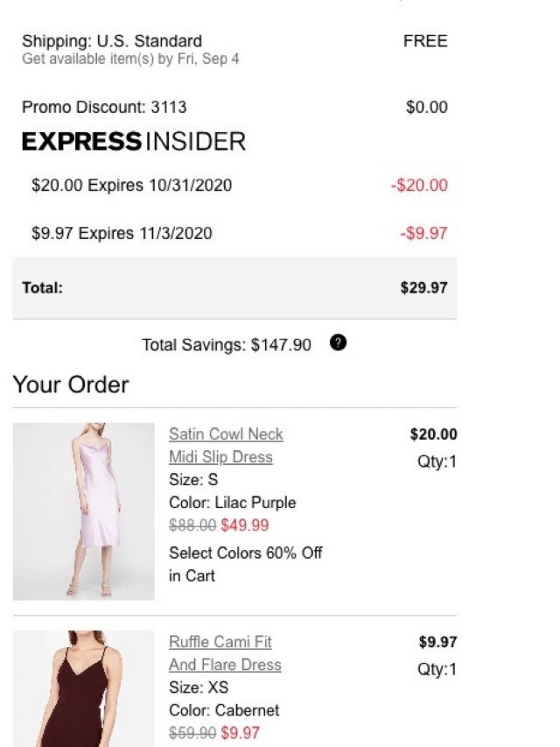Screen dimensions: 560x747
Task: Click the Shipping: U.S. Standard label
Action: (112, 41)
